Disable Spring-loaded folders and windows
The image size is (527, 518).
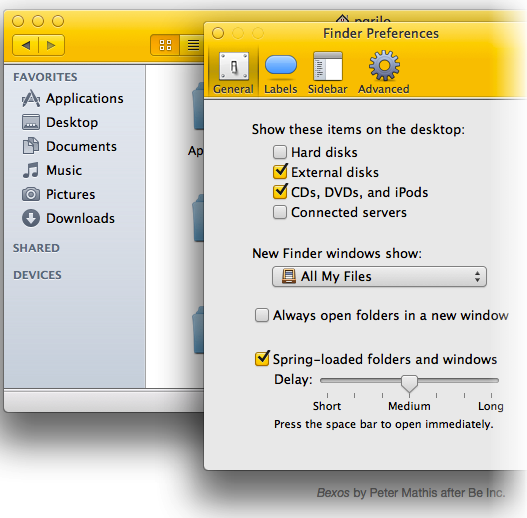262,359
